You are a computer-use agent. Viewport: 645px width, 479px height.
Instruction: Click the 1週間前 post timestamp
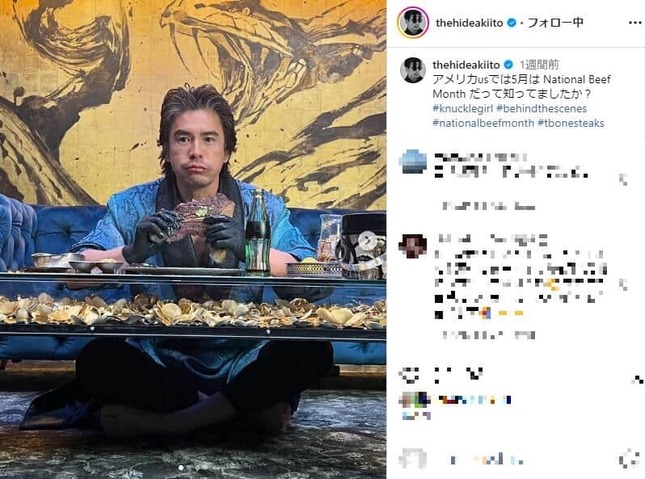[539, 65]
